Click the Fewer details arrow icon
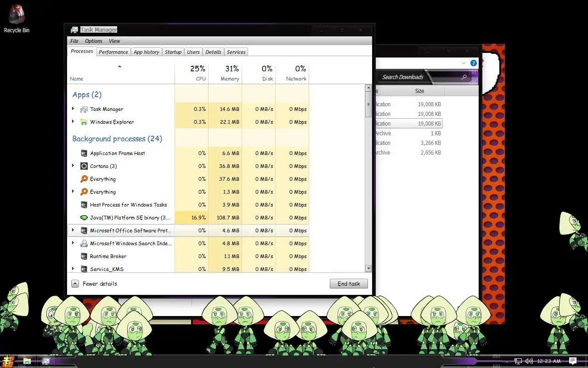 [x=75, y=284]
